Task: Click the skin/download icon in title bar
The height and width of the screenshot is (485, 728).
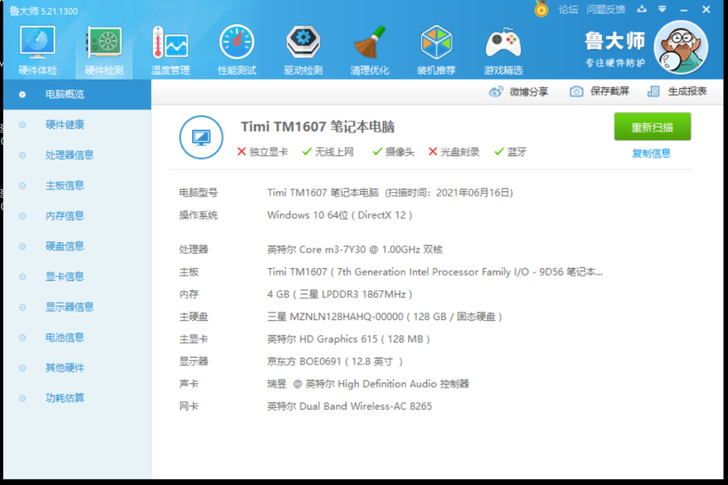Action: pos(642,9)
